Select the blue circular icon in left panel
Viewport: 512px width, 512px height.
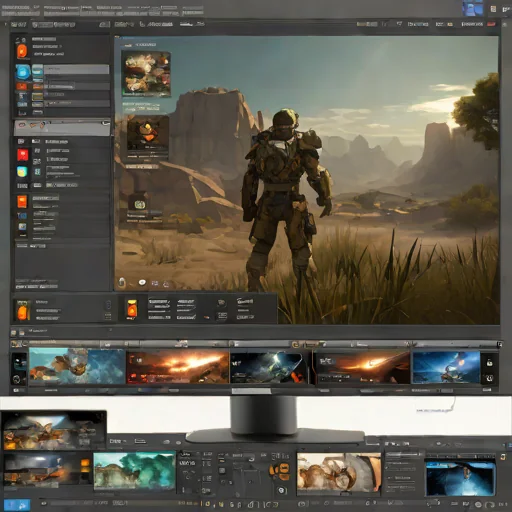[23, 72]
